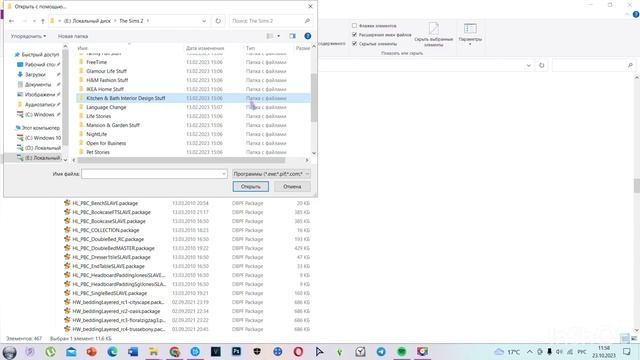Viewport: 640px width, 360px height.
Task: Open Photoshop from the taskbar
Action: point(236,352)
